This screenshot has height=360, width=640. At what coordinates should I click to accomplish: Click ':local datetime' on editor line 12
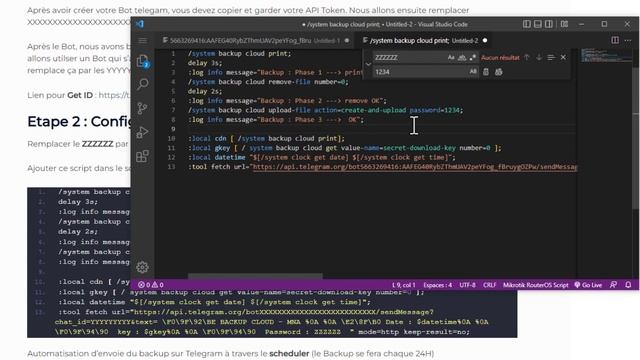[x=217, y=158]
